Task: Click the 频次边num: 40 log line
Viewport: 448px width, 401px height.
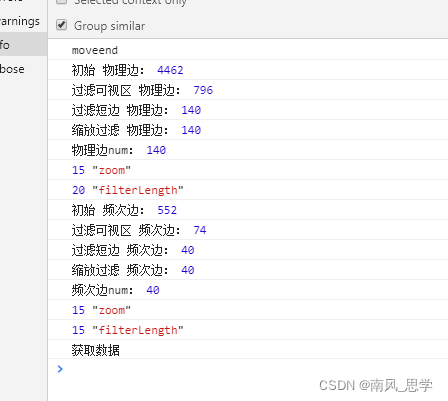Action: coord(248,290)
